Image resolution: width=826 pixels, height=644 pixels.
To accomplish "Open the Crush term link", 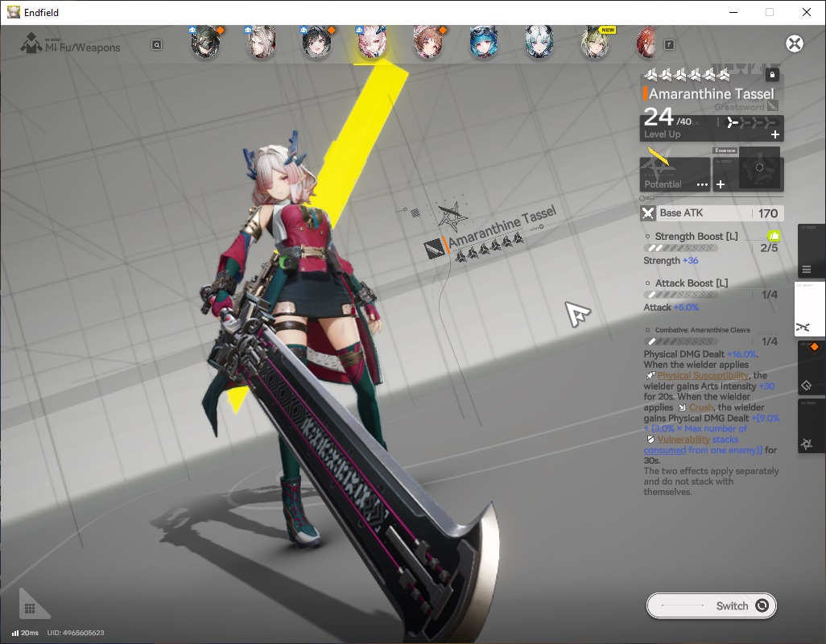I will [700, 407].
